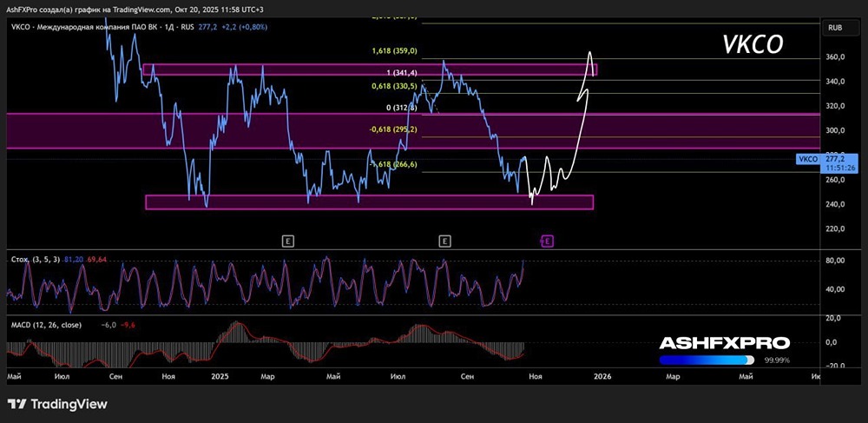Open the purple upcoming earnings E marker
This screenshot has height=423, width=868.
547,241
